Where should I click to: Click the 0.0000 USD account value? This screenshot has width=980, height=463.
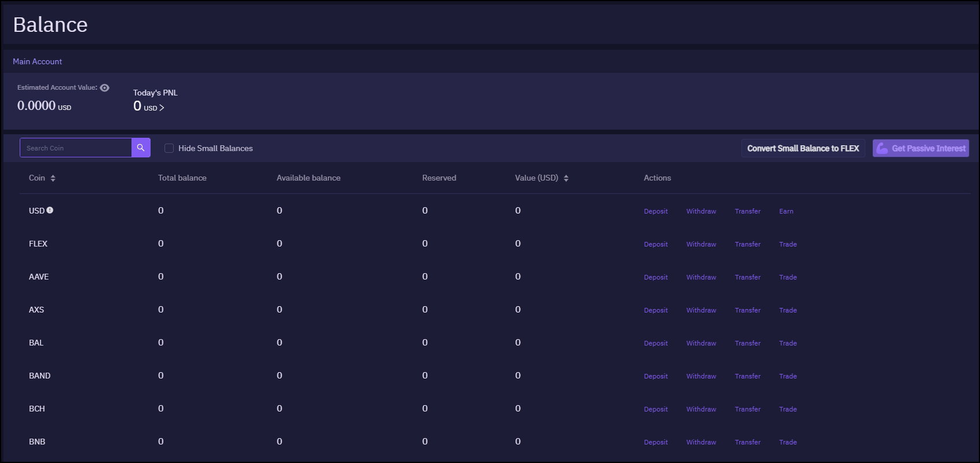tap(44, 106)
